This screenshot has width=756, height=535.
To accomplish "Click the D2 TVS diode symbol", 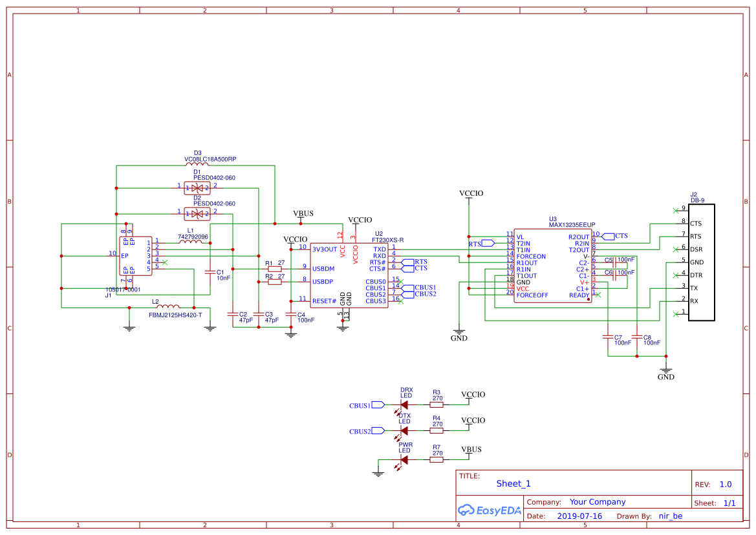I will [x=197, y=213].
